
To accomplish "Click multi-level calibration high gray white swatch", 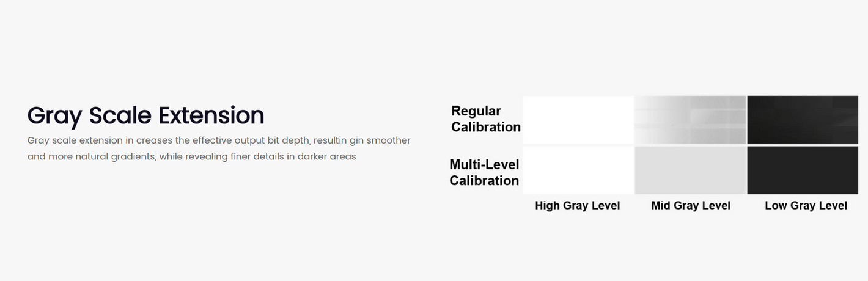I will tap(578, 170).
